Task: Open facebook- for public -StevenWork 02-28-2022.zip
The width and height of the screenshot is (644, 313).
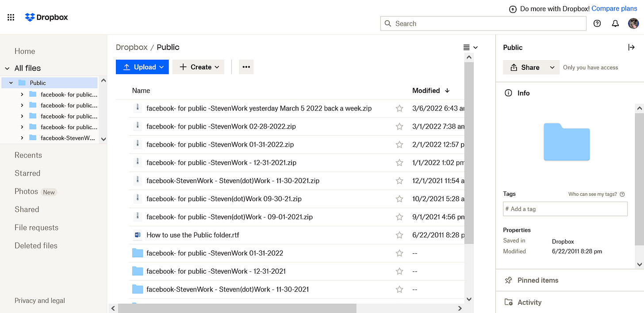Action: tap(221, 126)
